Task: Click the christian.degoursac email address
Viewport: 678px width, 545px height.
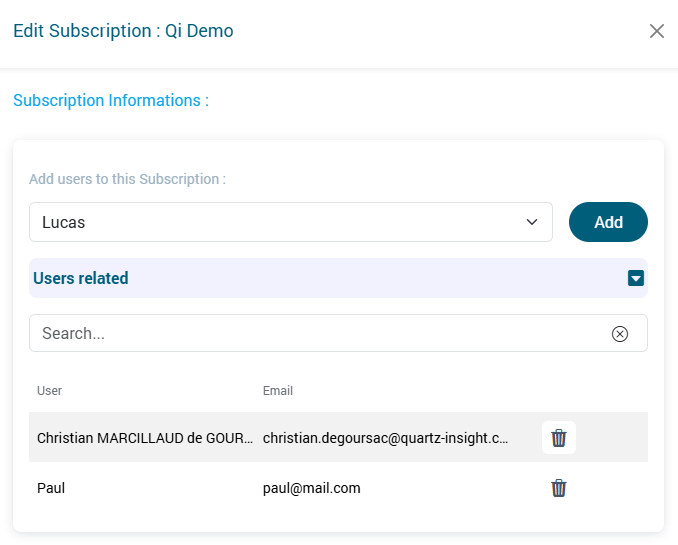Action: [385, 438]
